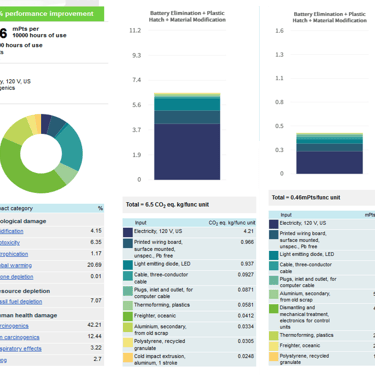Select the 0.0927 value for three-conductor cable
Image resolution: width=375 pixels, height=375 pixels.
246,275
